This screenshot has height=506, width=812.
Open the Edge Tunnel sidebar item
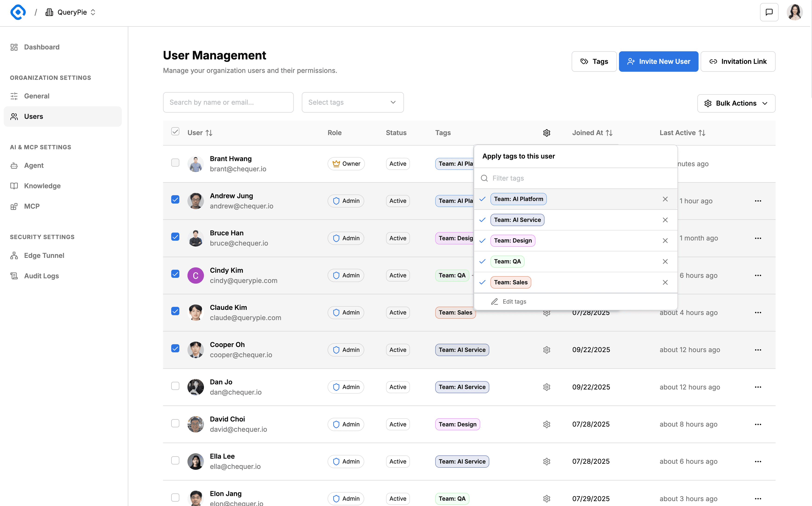pyautogui.click(x=44, y=255)
